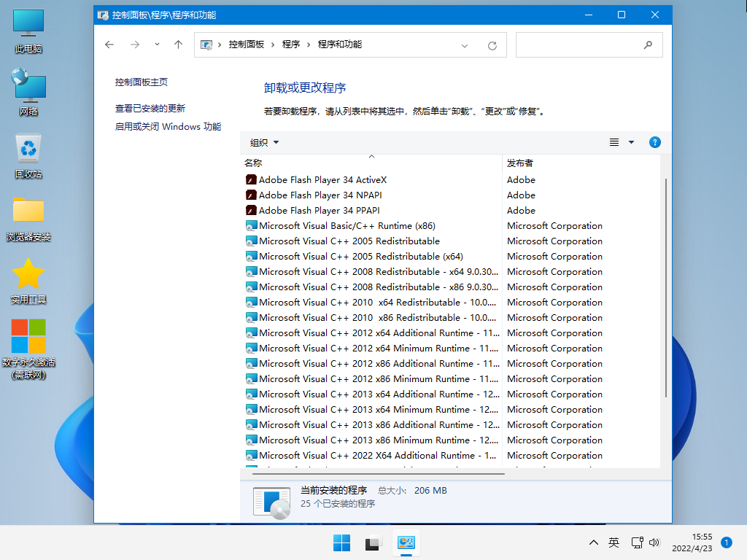Select Visual C++ 2013 x64 Minimum Runtime
Image resolution: width=747 pixels, height=560 pixels.
pos(371,410)
